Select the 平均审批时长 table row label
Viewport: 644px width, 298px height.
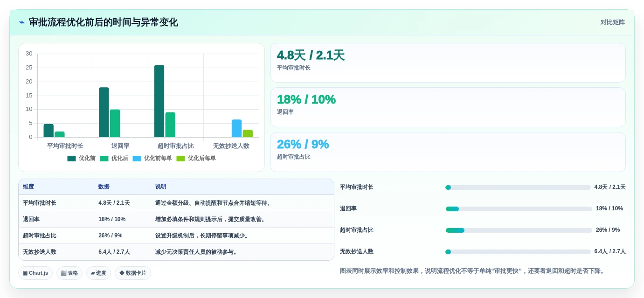(x=40, y=203)
